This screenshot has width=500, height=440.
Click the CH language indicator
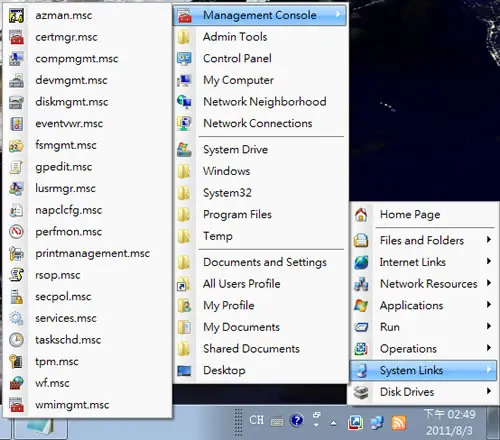(x=256, y=420)
